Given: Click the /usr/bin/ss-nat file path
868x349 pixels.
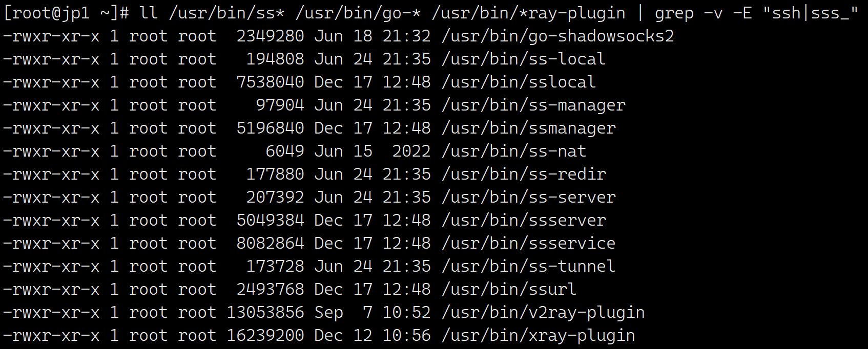Looking at the screenshot, I should click(x=513, y=151).
